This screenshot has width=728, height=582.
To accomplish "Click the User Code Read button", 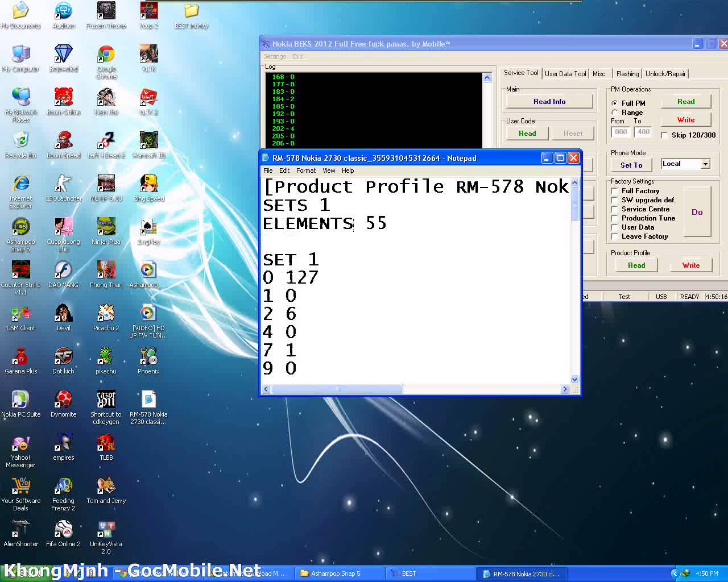I will pos(527,134).
